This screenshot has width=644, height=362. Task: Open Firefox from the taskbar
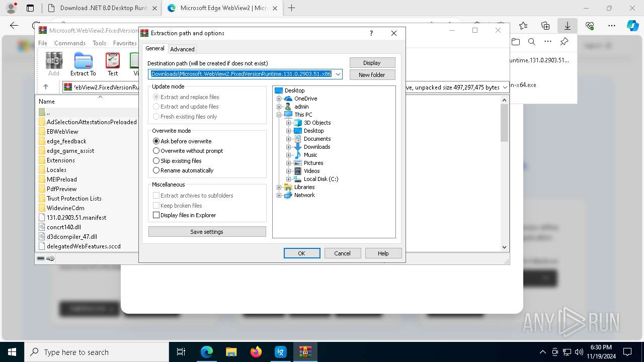[256, 352]
